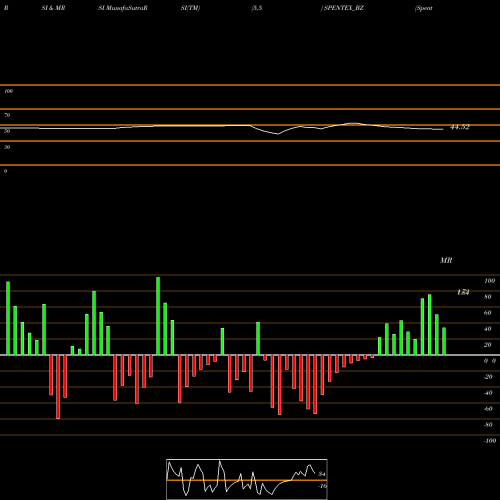This screenshot has width=500, height=500.
Task: Click the MR scale label 80
Action: 488,297
